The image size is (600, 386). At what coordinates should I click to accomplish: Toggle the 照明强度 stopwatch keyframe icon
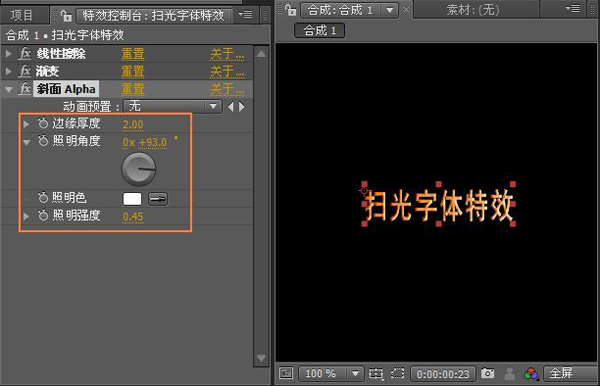[43, 215]
